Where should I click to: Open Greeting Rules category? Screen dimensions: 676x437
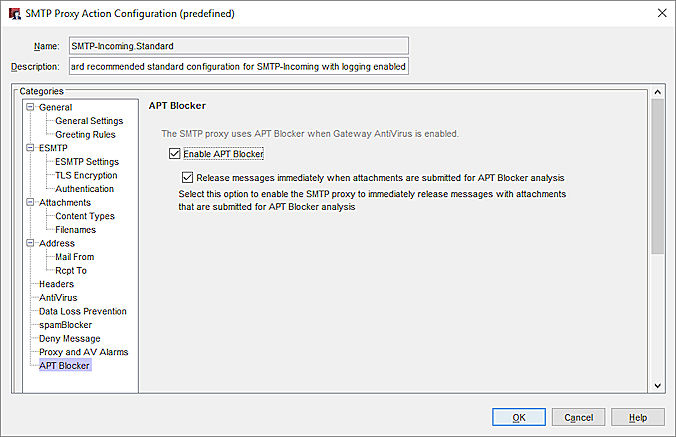click(86, 134)
